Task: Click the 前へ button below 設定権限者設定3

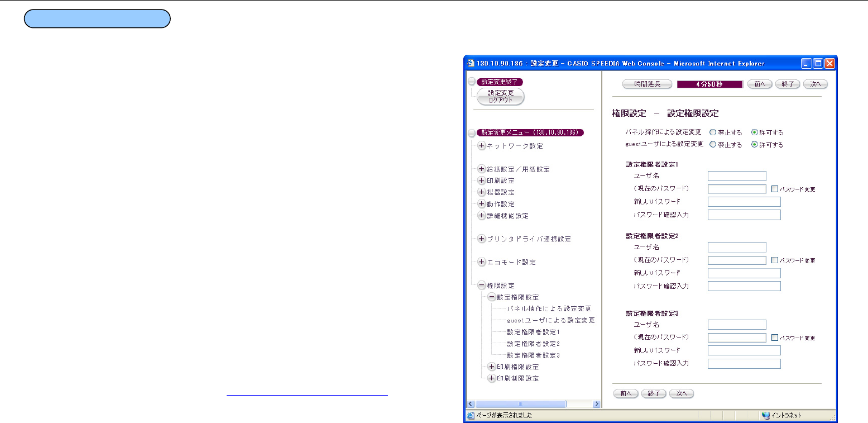Action: (626, 393)
